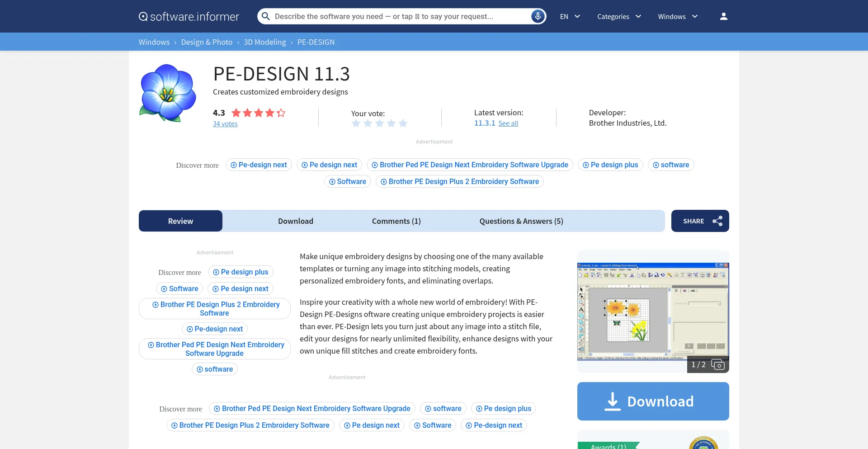Rate the software five stars
Viewport: 868px width, 449px height.
pyautogui.click(x=403, y=123)
